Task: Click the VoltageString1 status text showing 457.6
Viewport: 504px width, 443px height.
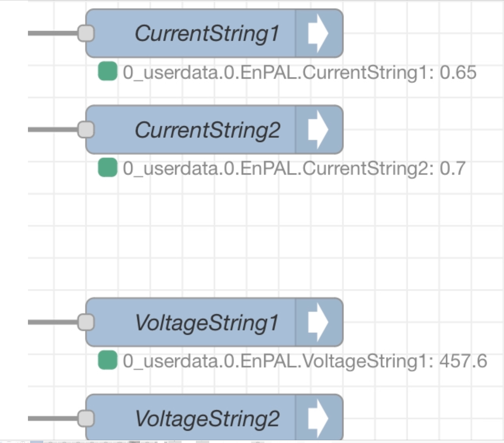Action: (305, 361)
